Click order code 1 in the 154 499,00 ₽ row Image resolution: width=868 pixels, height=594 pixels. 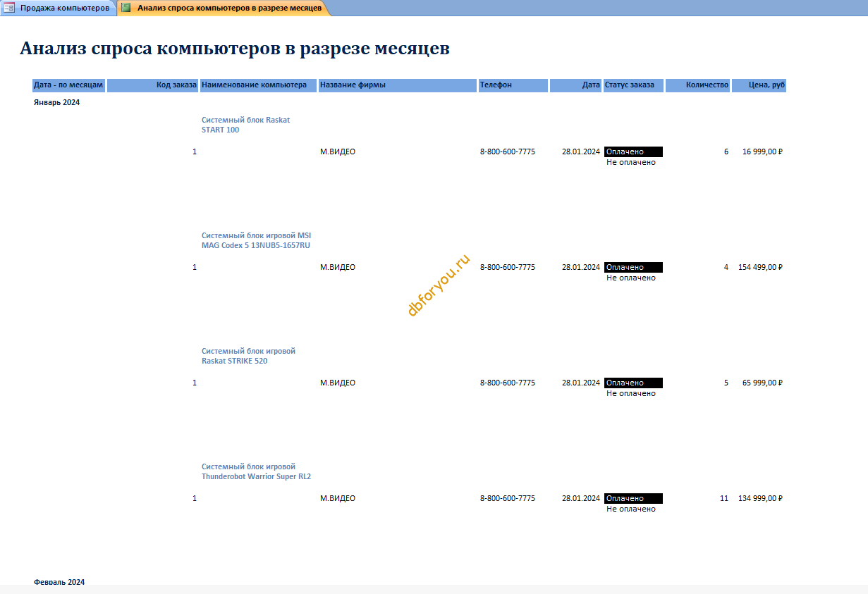coord(195,267)
